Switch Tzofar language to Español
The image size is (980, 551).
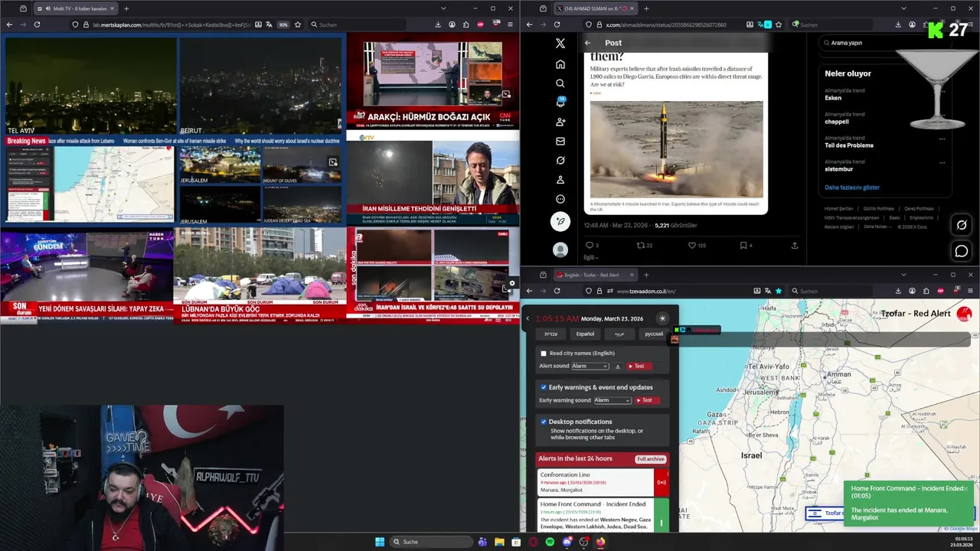pyautogui.click(x=585, y=334)
